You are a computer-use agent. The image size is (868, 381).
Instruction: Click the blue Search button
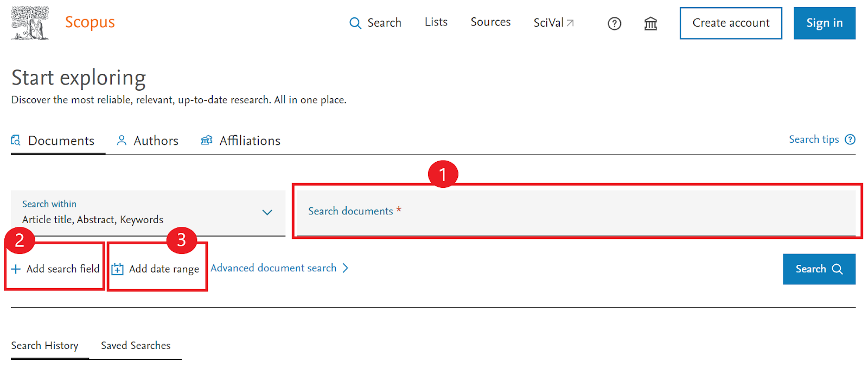pyautogui.click(x=819, y=269)
